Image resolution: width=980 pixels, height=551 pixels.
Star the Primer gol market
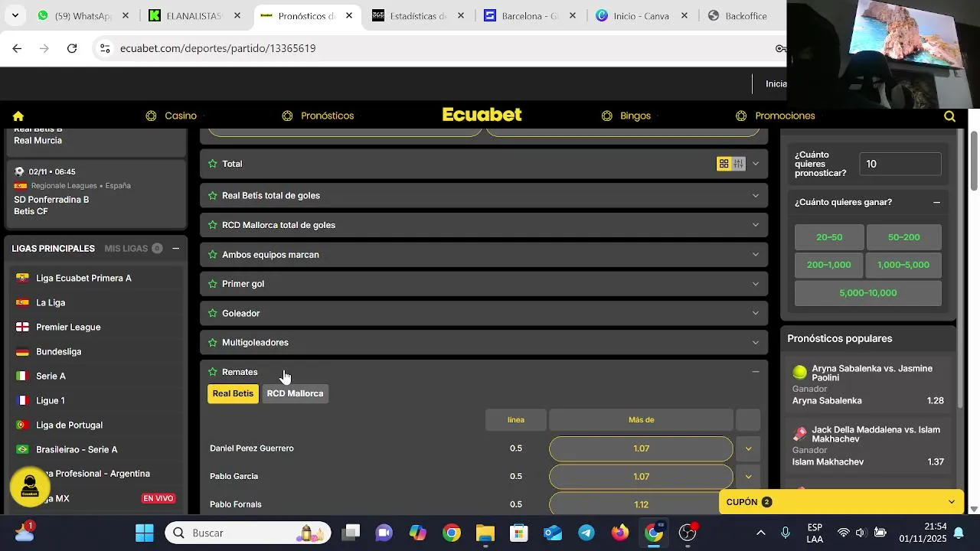coord(213,284)
